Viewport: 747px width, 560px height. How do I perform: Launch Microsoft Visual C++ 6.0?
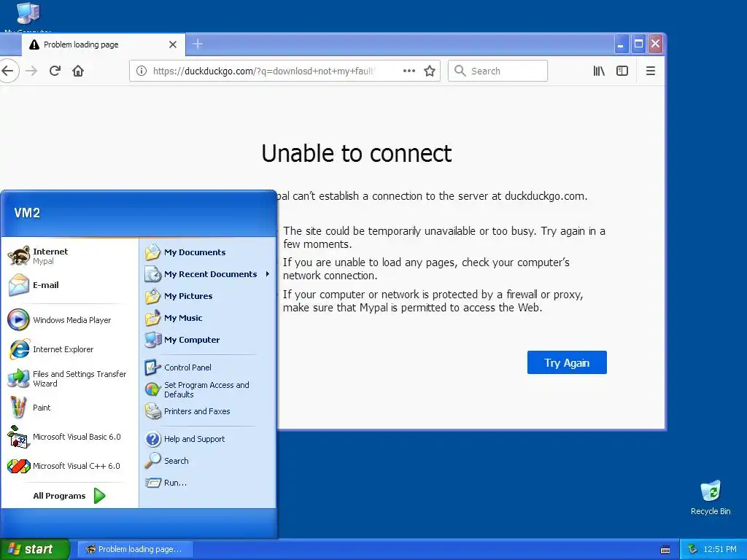(x=69, y=466)
